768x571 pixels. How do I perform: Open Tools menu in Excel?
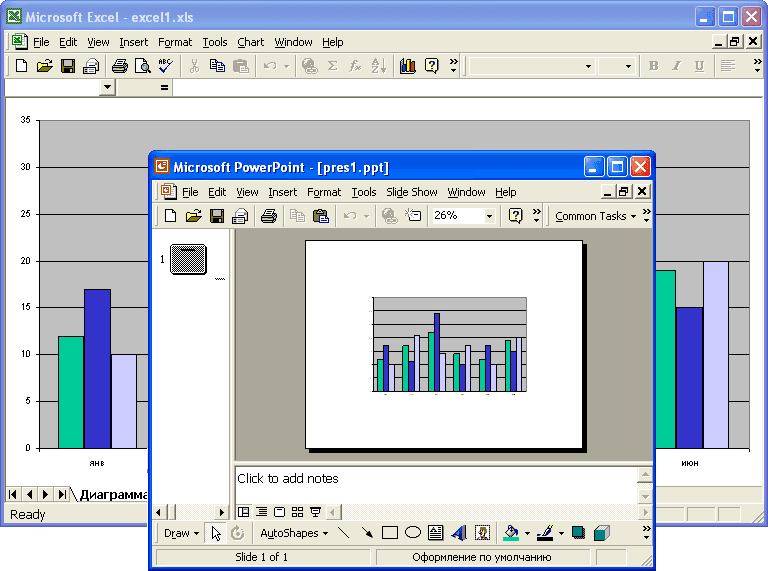coord(215,42)
